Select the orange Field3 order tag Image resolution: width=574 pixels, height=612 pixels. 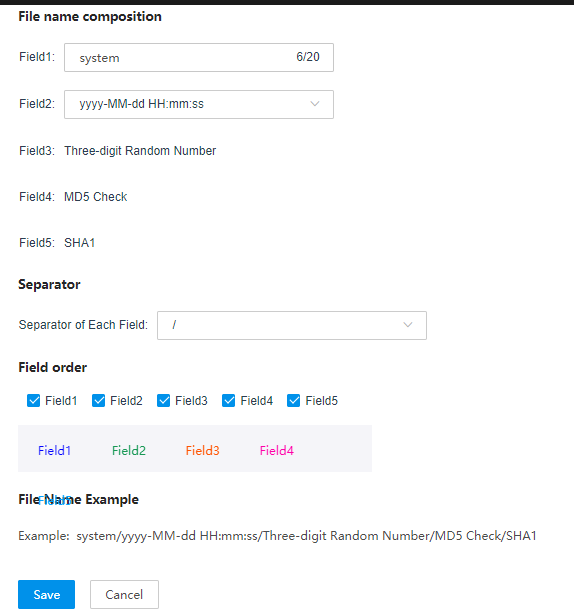click(203, 450)
